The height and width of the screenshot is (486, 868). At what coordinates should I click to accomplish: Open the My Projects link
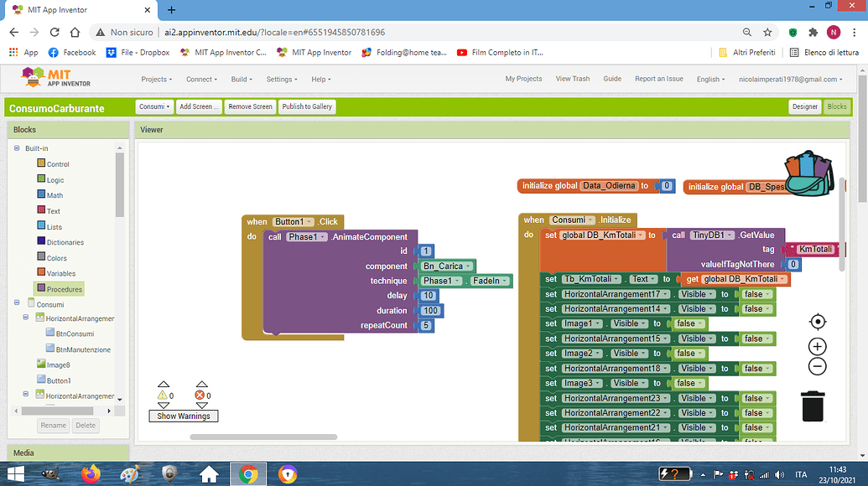(x=523, y=79)
